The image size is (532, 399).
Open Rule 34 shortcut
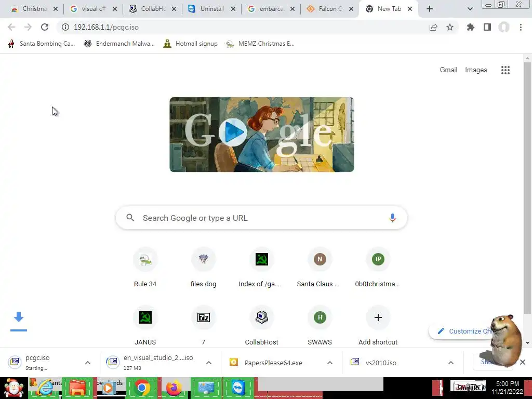(x=145, y=268)
